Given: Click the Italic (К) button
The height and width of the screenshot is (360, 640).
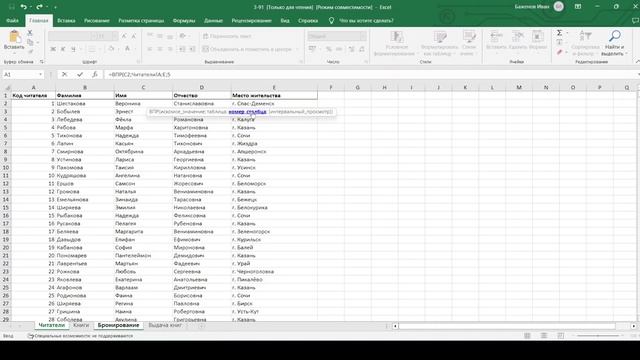Looking at the screenshot, I should [x=63, y=49].
